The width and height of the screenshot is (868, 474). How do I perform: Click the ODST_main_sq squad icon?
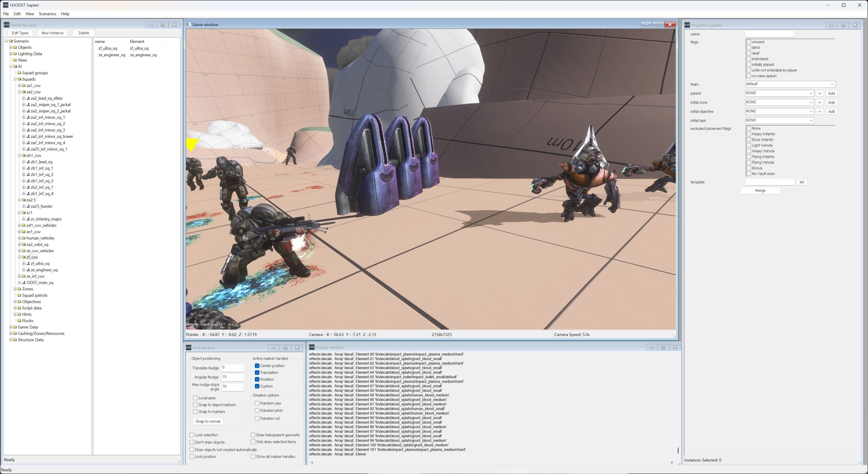point(24,283)
